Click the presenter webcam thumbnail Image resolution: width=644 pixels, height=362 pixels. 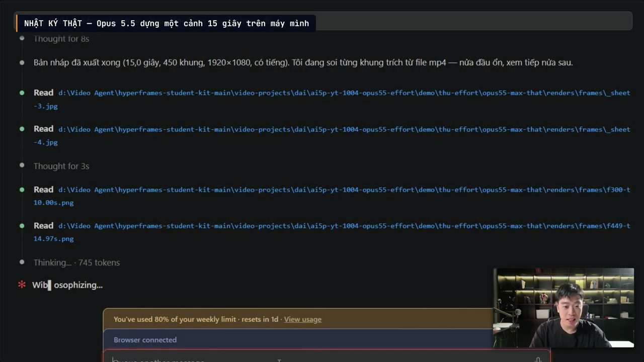[563, 308]
